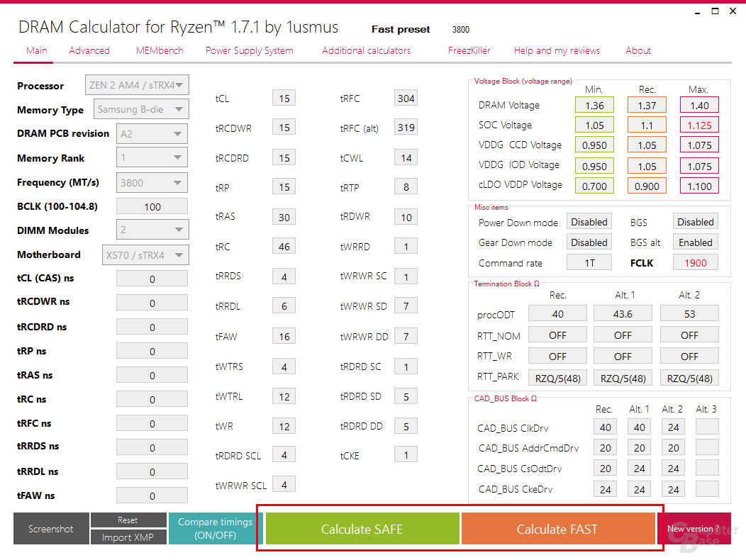Open the Main tab

point(37,50)
